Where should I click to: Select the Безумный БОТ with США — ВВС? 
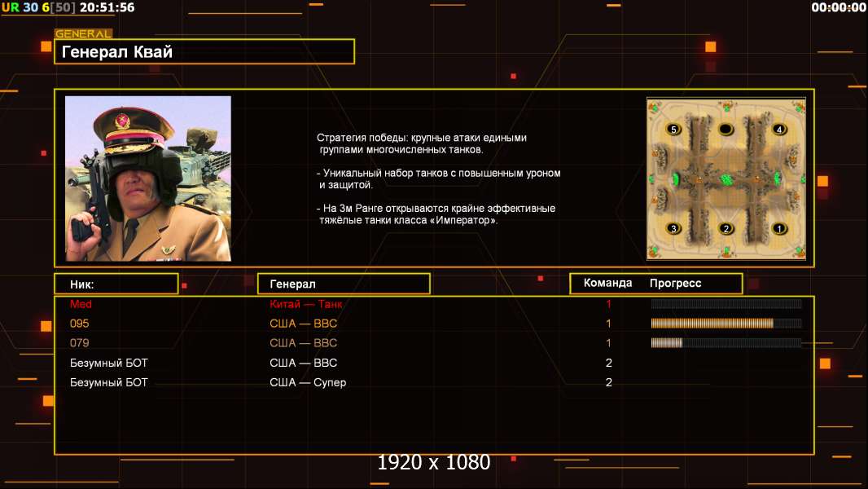tap(434, 363)
